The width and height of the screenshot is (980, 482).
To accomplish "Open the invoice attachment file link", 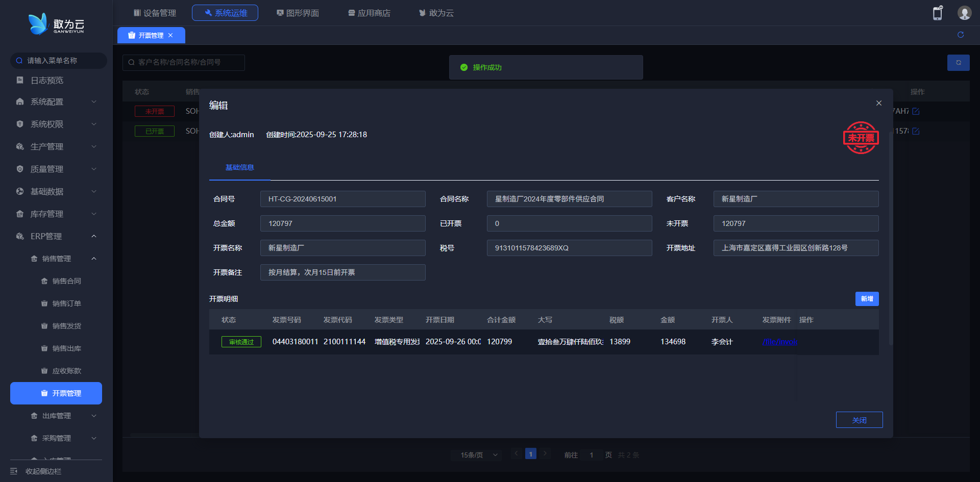I will pyautogui.click(x=779, y=342).
